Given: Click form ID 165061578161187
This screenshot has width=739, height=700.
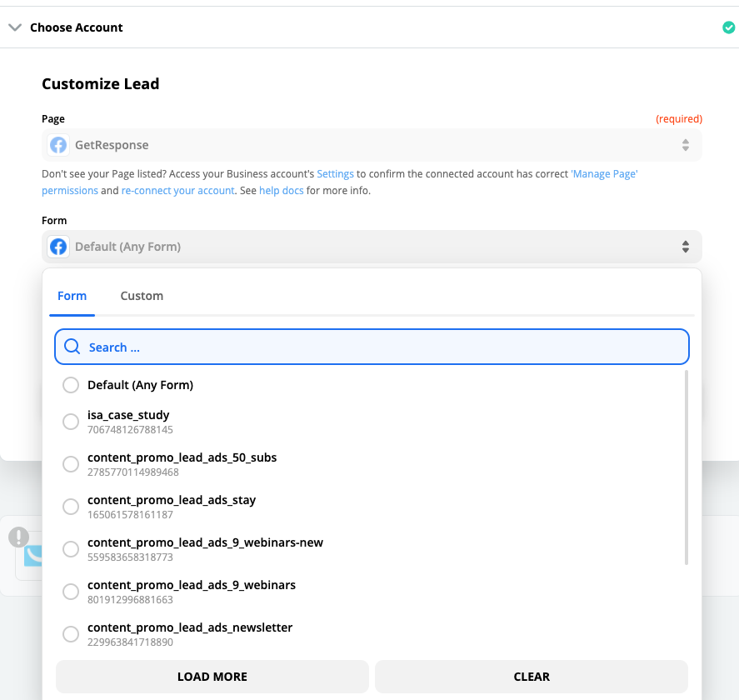Looking at the screenshot, I should pos(130,515).
